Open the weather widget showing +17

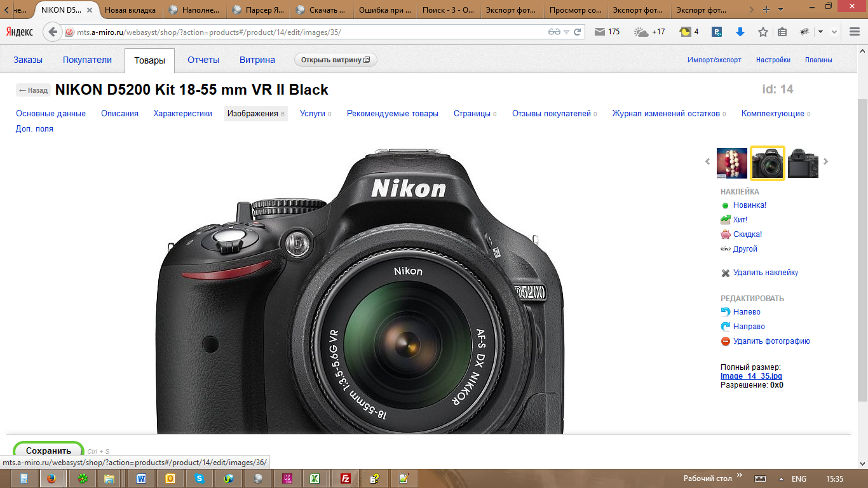(649, 32)
